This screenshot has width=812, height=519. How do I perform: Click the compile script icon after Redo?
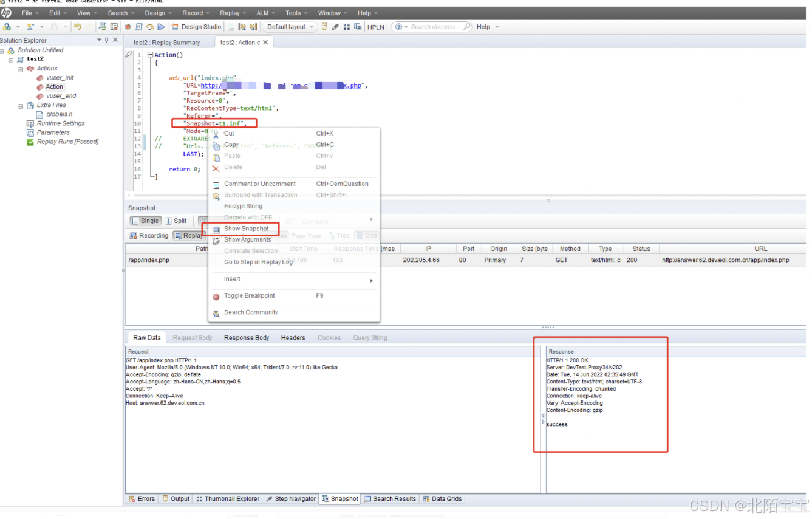102,27
